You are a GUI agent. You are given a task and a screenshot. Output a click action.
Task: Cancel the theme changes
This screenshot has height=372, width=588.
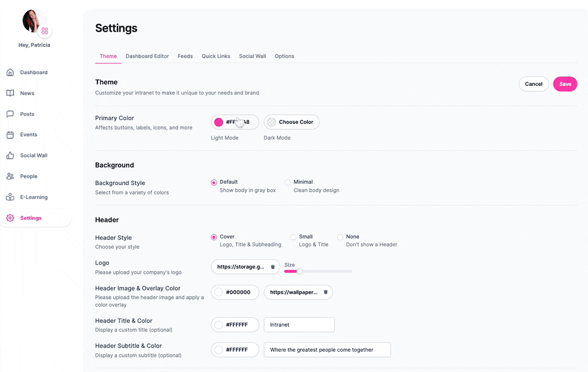[x=533, y=84]
